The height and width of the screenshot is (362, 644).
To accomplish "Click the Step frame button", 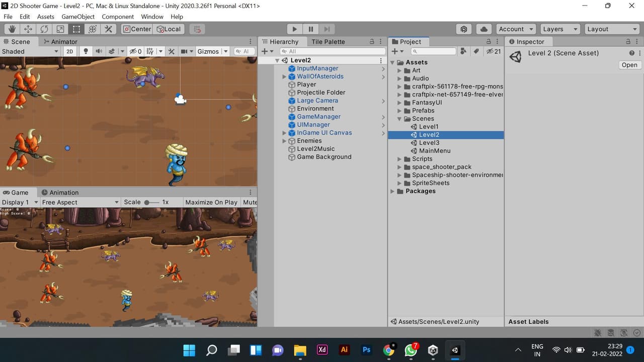I will (327, 29).
